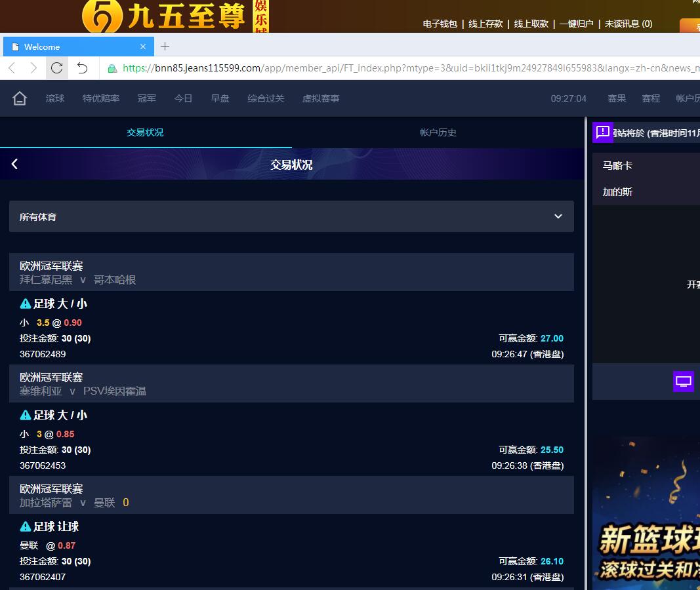Click the 09:27:04 clock display
The height and width of the screenshot is (590, 700).
[x=568, y=98]
